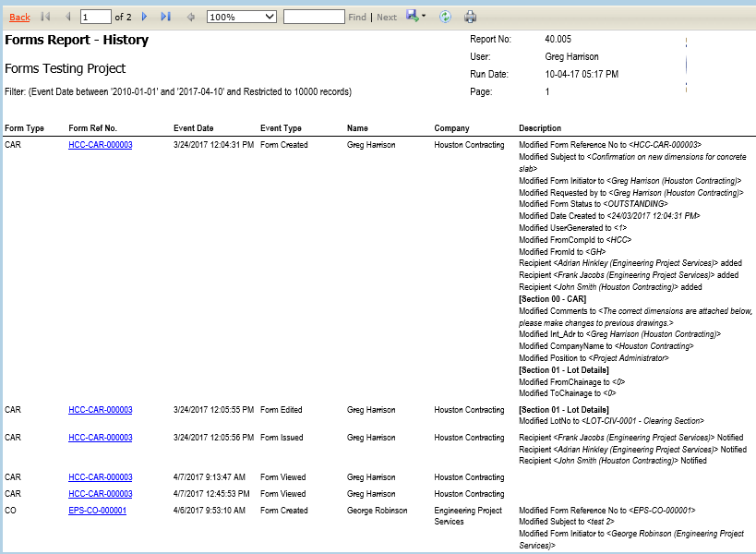The height and width of the screenshot is (554, 756).
Task: Jump to the last page of the report
Action: pos(166,17)
